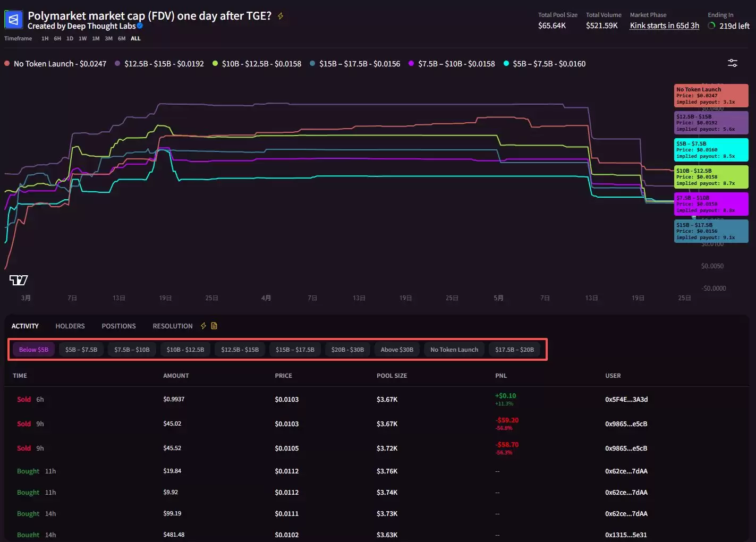Set timeframe to 6H
The height and width of the screenshot is (542, 756).
click(x=57, y=38)
